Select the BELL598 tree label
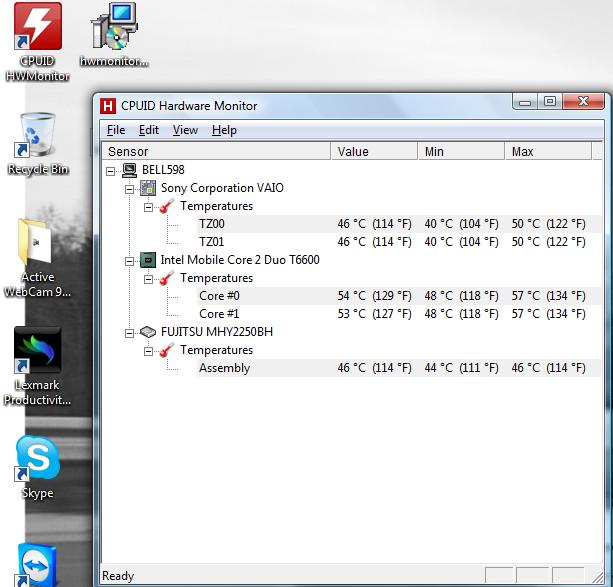 163,170
